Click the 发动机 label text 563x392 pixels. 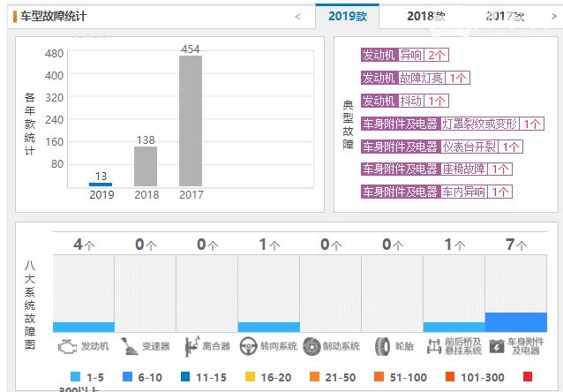click(94, 346)
